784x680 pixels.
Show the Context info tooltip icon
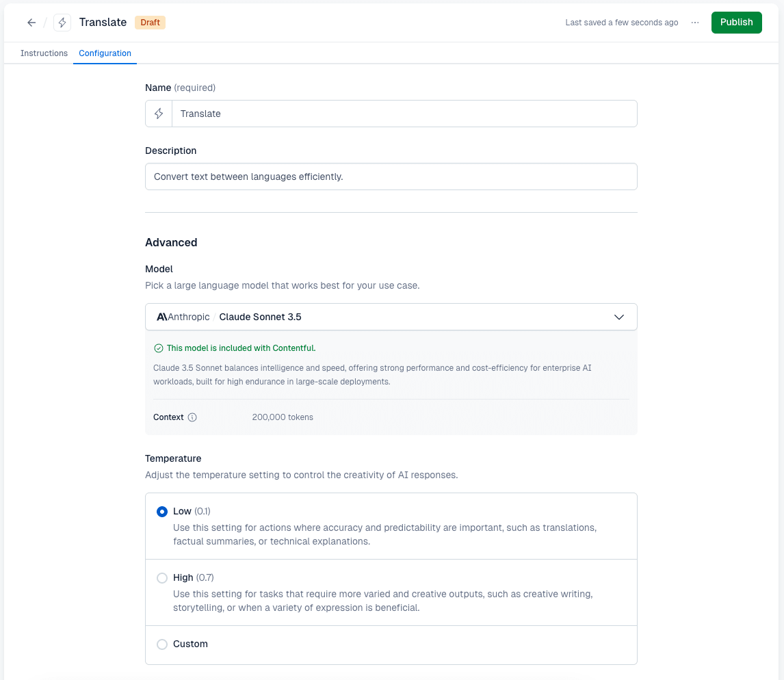click(192, 417)
